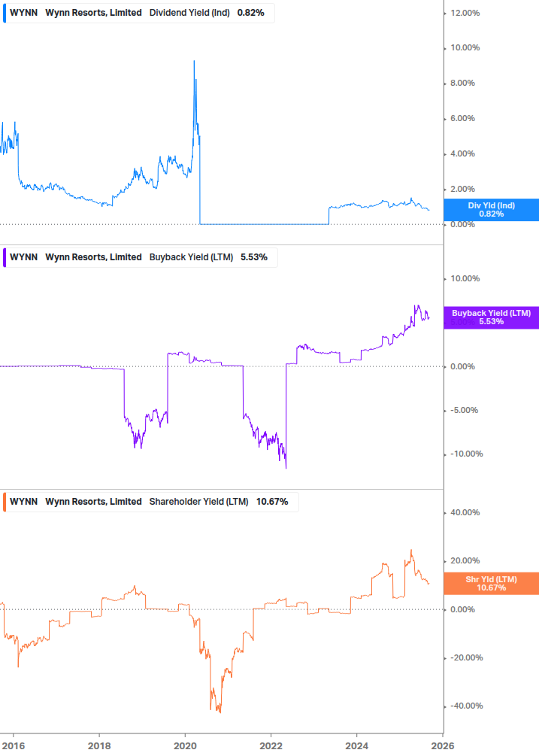Click the 2016 label on the time axis

[13, 746]
